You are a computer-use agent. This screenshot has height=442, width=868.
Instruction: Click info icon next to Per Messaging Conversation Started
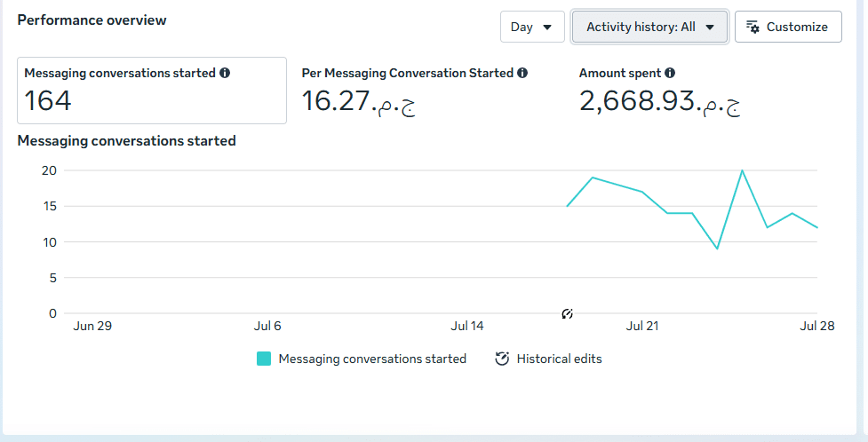point(522,73)
